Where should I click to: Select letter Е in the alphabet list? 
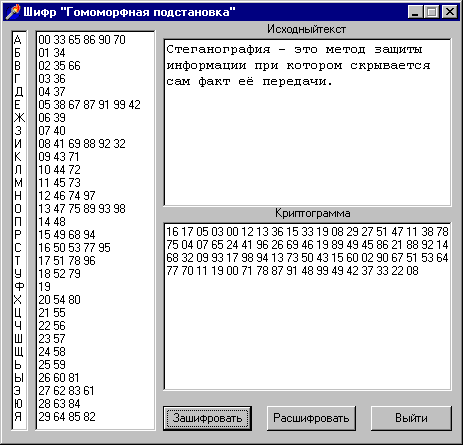point(18,105)
